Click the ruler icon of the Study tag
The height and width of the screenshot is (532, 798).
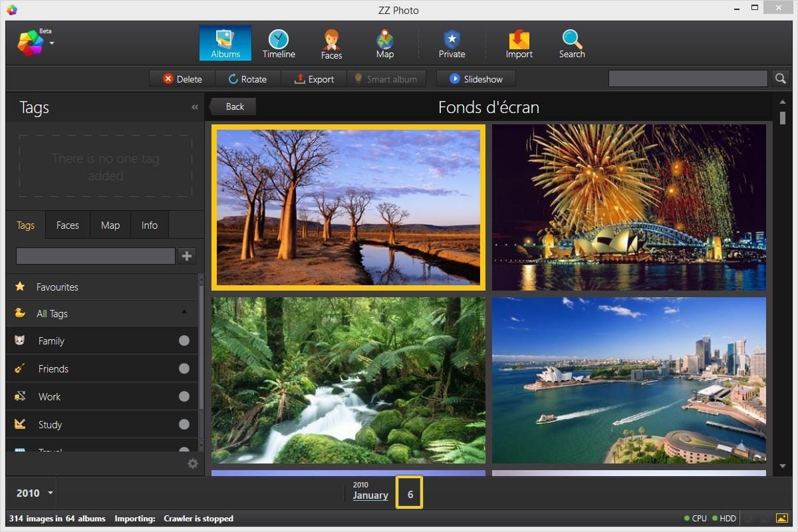click(x=19, y=424)
